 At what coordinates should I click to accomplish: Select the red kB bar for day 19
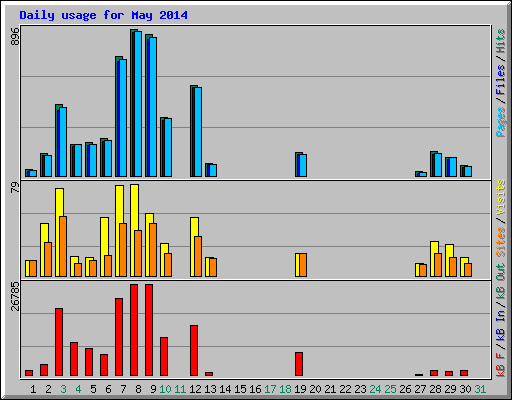coord(299,364)
